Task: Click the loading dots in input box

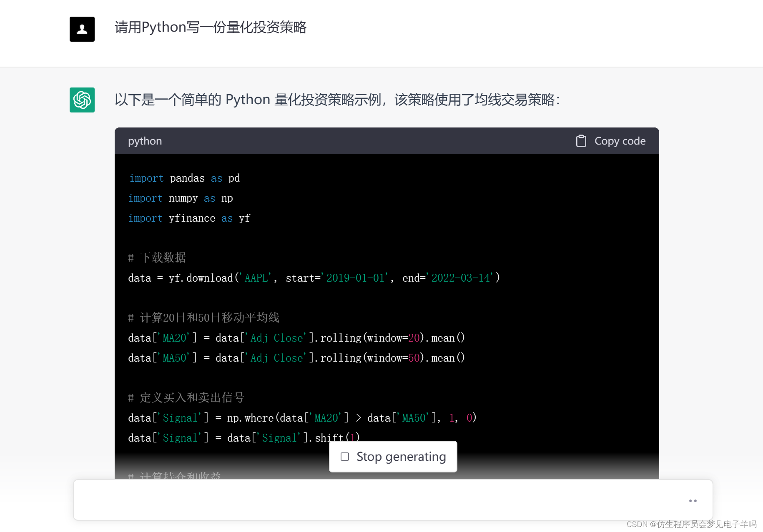Action: [693, 501]
